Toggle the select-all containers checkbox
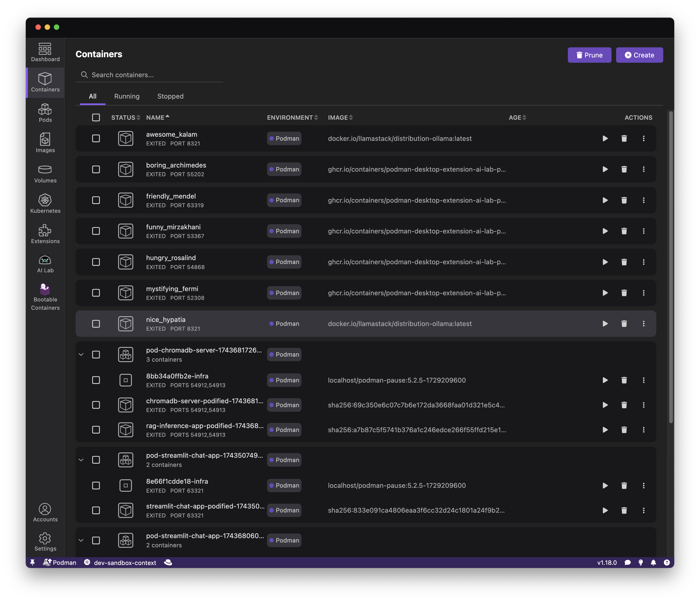Screen dimensions: 700x602 coord(96,117)
